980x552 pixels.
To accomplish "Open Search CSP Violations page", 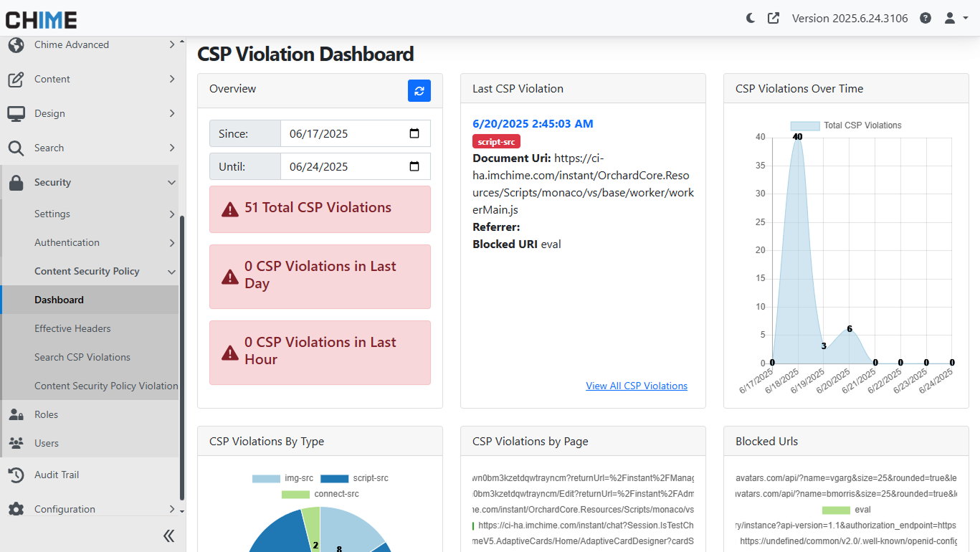I will 89,357.
